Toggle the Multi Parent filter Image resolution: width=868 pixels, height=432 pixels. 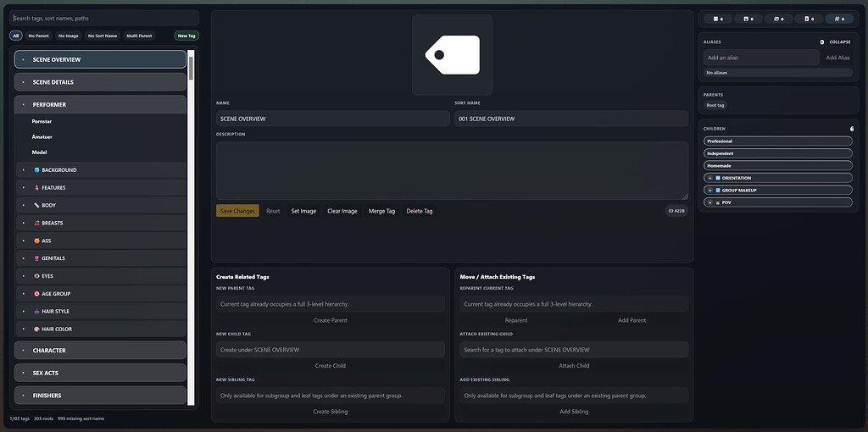click(x=139, y=36)
